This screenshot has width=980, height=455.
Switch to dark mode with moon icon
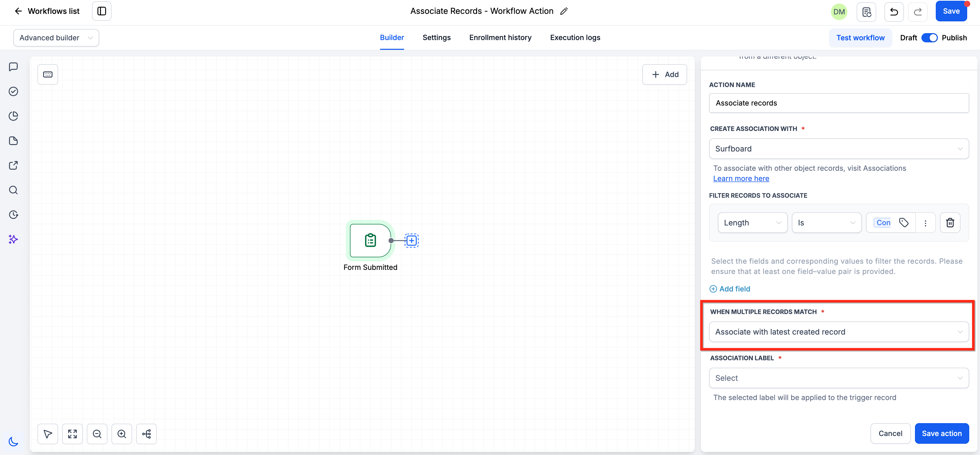pos(13,441)
